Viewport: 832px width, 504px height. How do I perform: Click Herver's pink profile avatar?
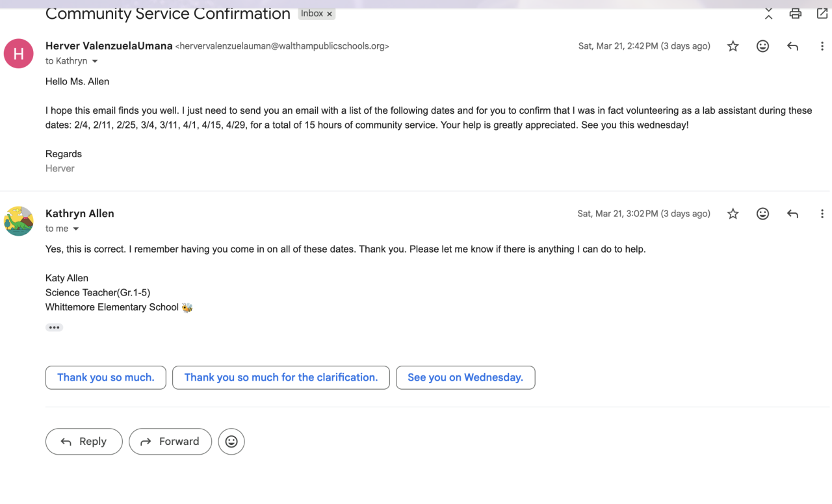19,53
